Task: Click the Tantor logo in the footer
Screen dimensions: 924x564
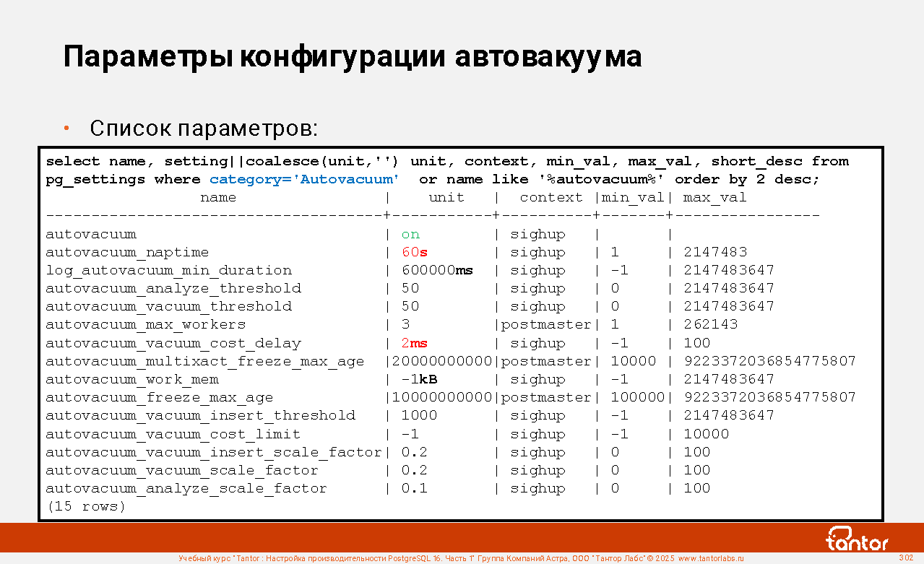Action: tap(857, 539)
